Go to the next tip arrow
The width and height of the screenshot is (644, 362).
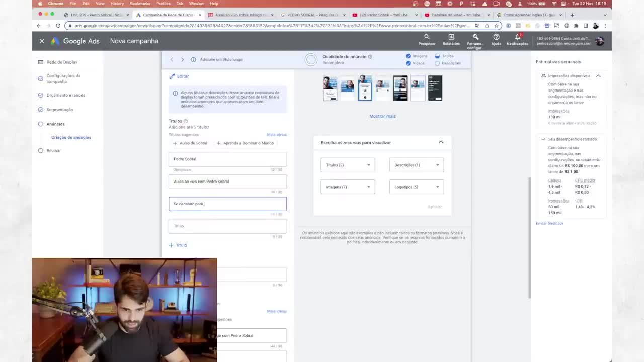tap(182, 60)
